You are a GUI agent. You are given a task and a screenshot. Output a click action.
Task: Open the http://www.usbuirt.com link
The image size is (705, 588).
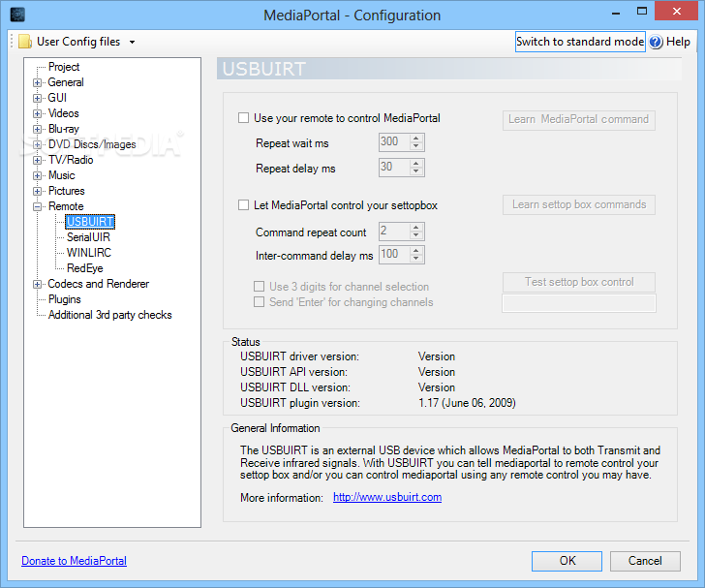click(387, 497)
